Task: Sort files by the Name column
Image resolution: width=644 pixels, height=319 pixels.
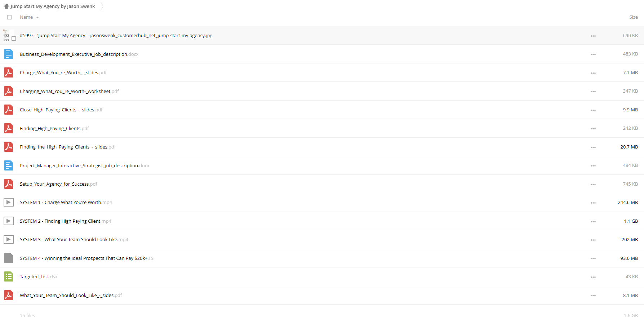Action: click(26, 17)
